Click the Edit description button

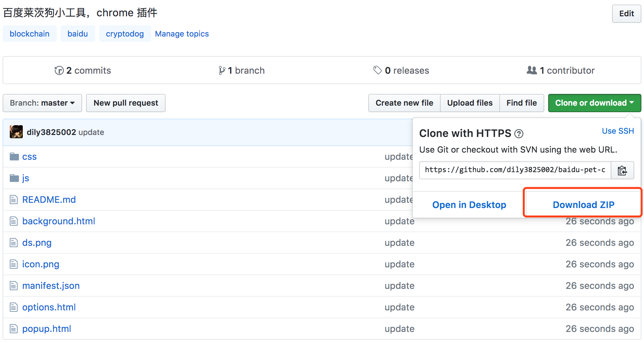click(x=626, y=14)
